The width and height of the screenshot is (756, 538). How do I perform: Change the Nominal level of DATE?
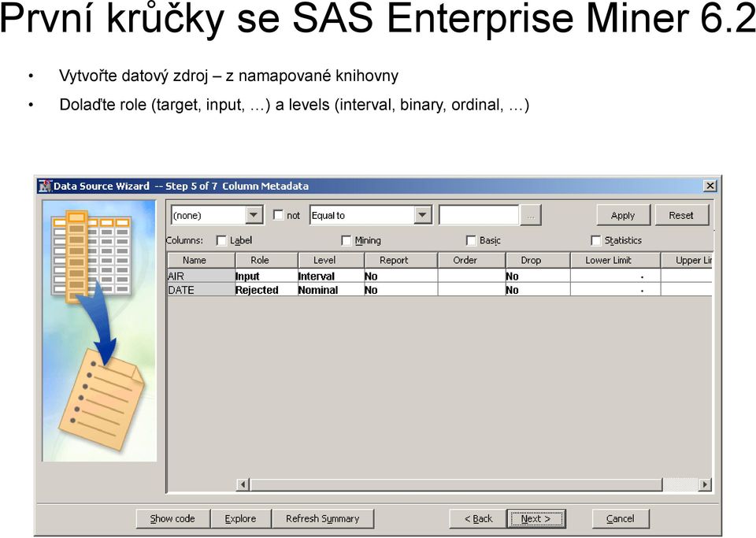pyautogui.click(x=332, y=290)
